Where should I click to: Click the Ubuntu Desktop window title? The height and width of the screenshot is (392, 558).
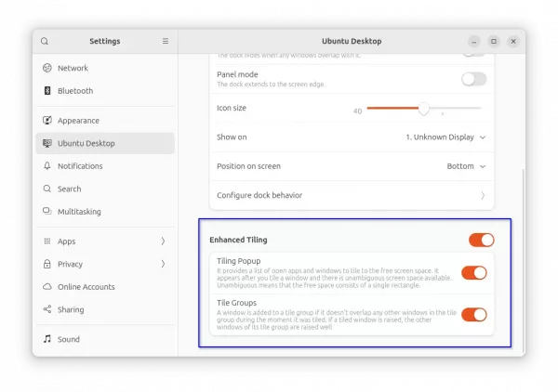(352, 41)
